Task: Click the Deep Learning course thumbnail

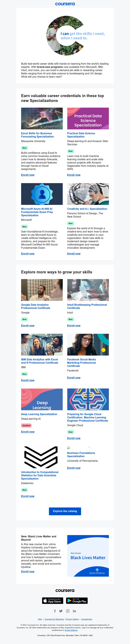Action: [x=42, y=399]
